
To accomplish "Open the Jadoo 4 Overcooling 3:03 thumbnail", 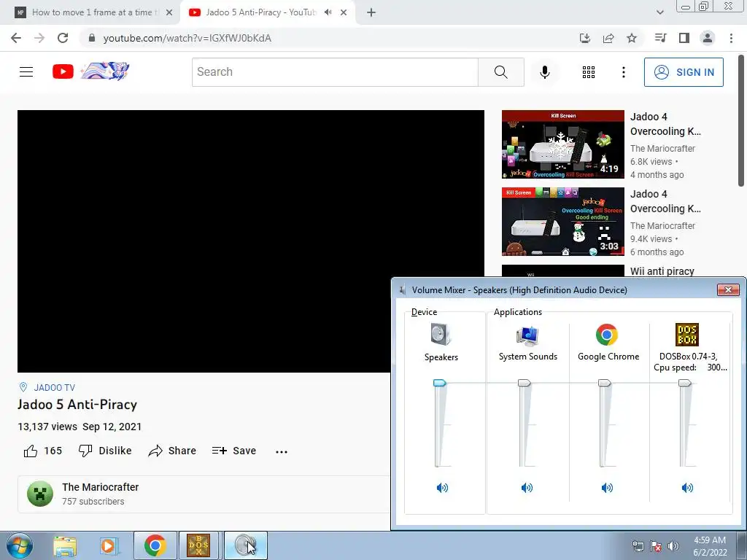I will pos(562,222).
